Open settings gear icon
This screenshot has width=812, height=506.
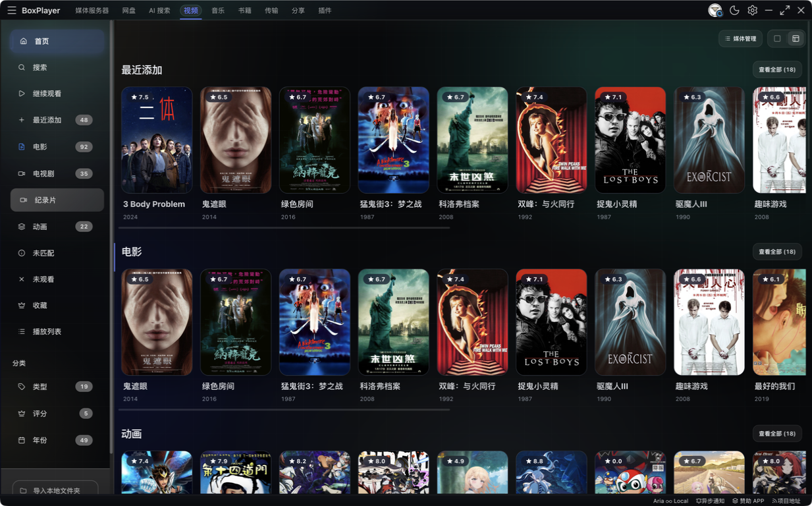coord(752,11)
